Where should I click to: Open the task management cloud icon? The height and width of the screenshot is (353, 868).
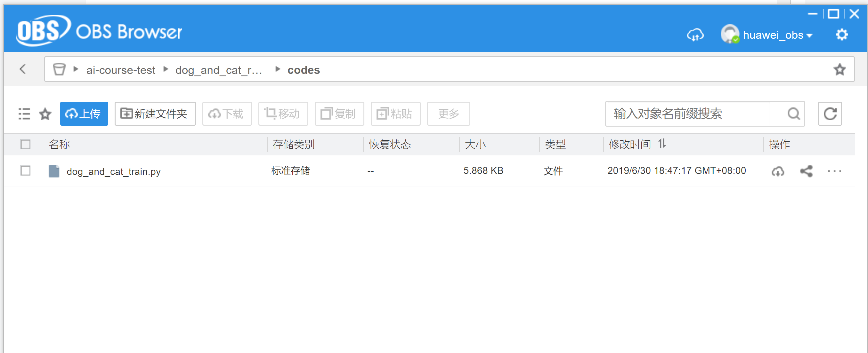[x=695, y=35]
